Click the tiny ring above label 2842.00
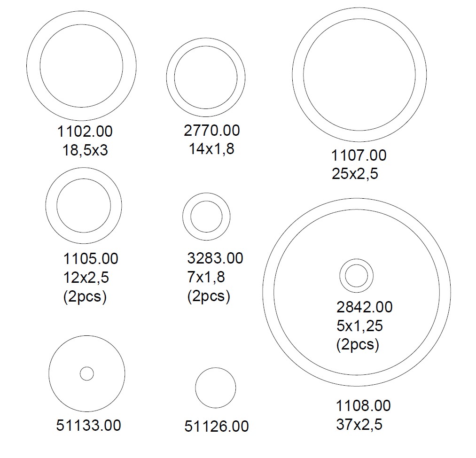Viewport: 476px width, 458px height. (x=356, y=276)
